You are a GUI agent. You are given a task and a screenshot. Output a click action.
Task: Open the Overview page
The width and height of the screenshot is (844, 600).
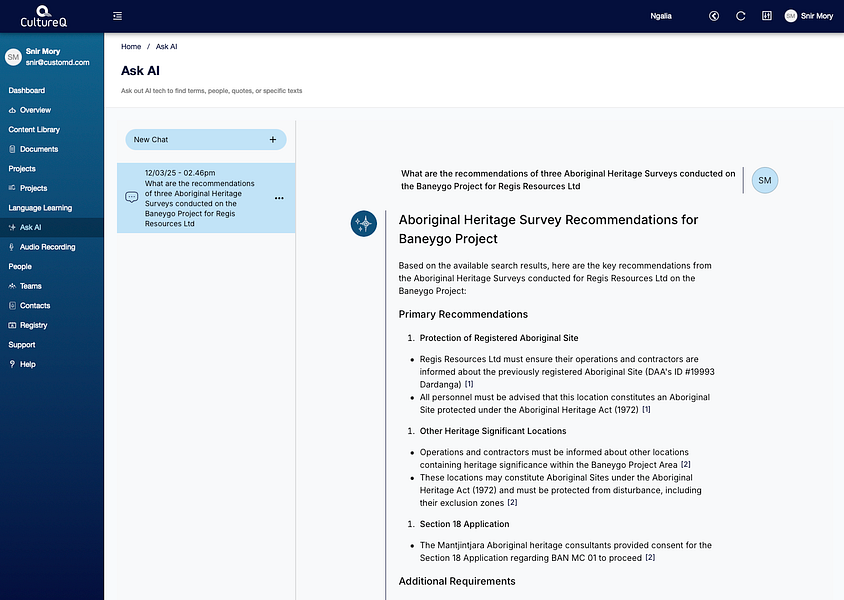click(35, 110)
